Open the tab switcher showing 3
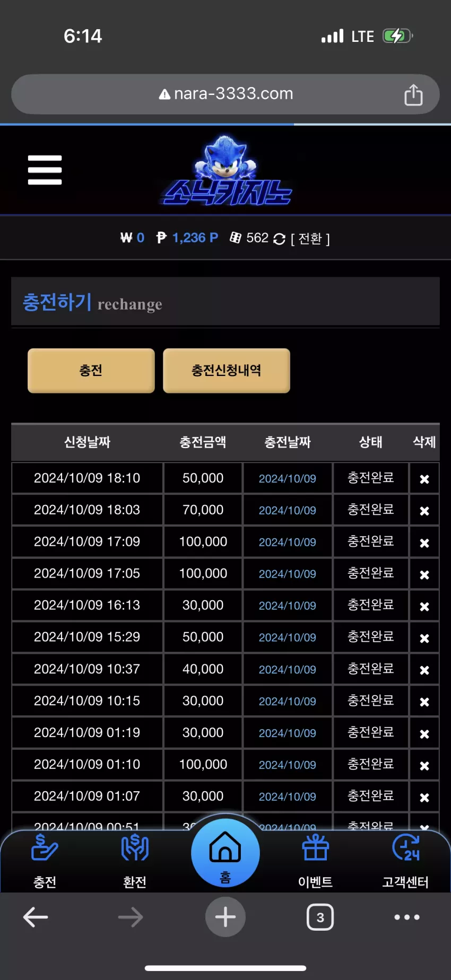 point(320,917)
